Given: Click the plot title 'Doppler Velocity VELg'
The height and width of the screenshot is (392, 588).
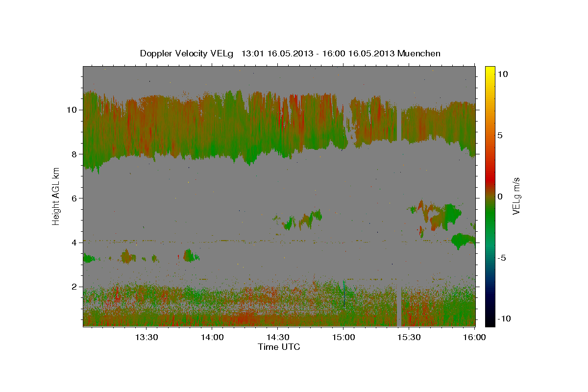Looking at the screenshot, I should coord(187,53).
